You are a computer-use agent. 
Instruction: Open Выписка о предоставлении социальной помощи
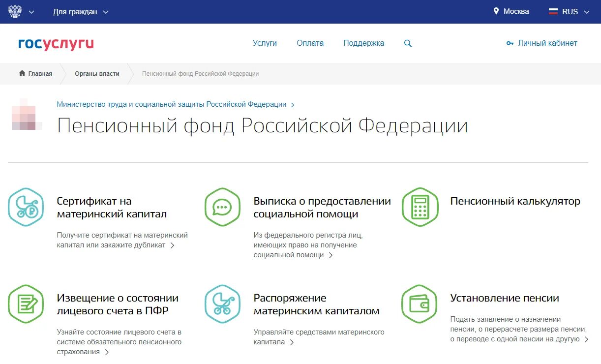322,208
